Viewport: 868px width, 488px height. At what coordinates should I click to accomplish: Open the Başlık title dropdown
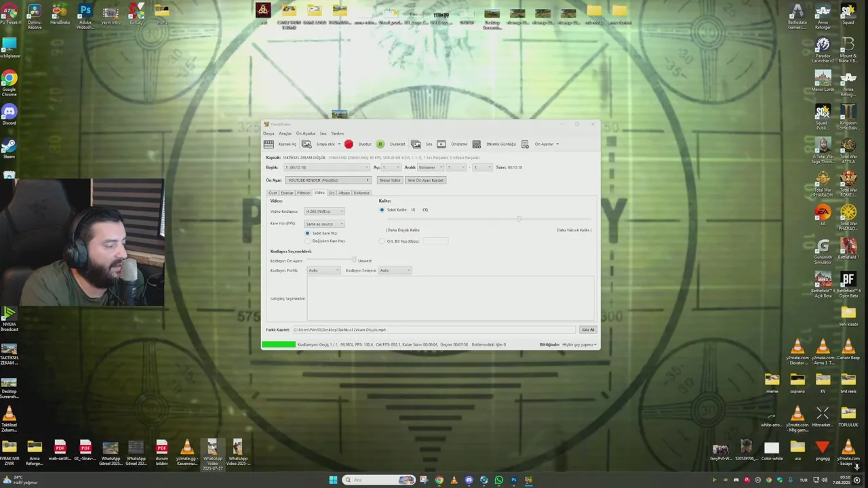click(x=327, y=167)
